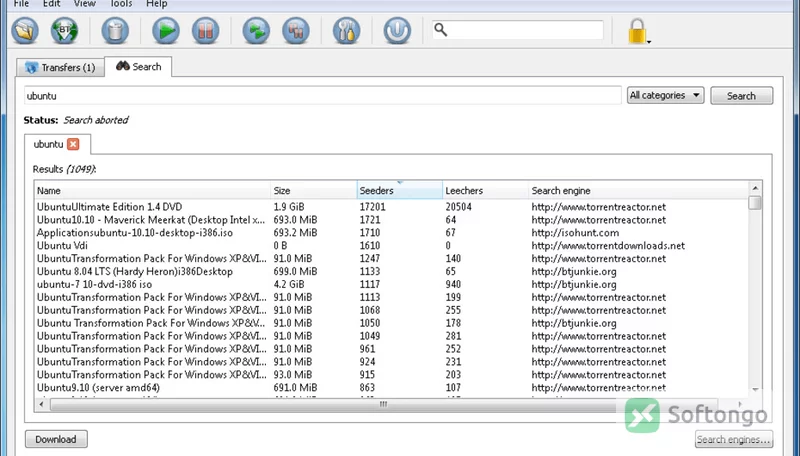This screenshot has width=800, height=456.
Task: Click the resume all torrents icon
Action: [256, 31]
